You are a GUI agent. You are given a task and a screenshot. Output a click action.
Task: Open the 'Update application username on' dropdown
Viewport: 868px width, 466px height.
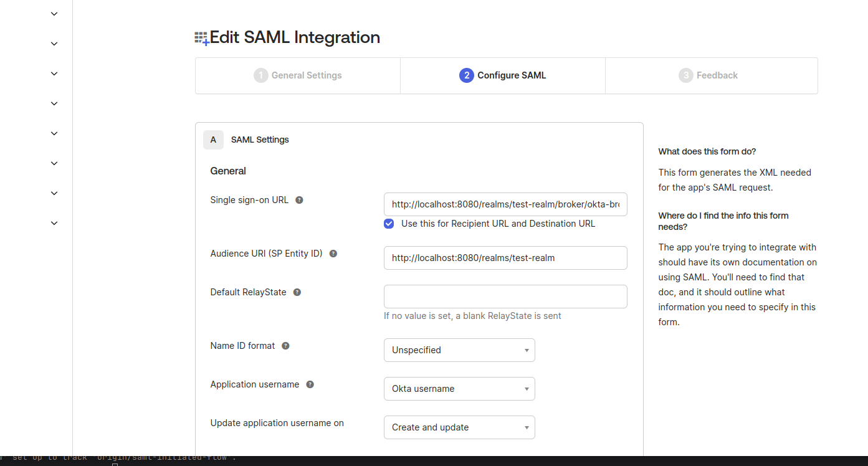click(459, 427)
